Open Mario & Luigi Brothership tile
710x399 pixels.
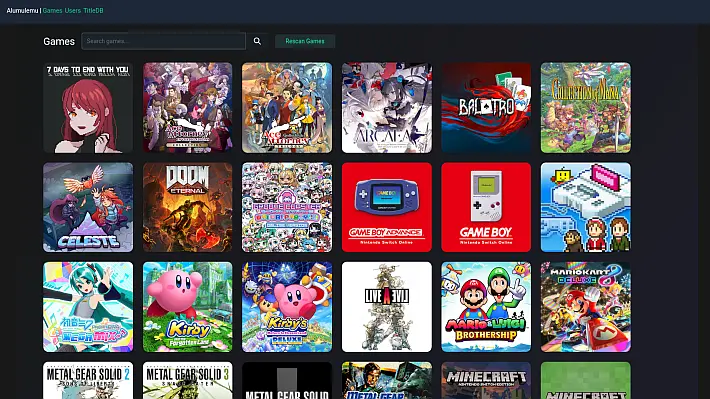coord(486,307)
